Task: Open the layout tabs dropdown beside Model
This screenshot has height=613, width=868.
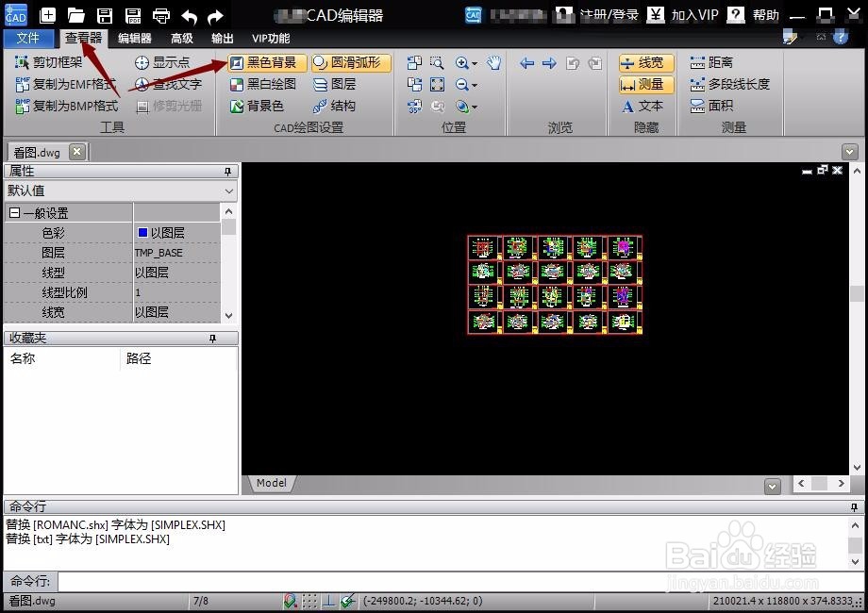Action: pos(772,487)
